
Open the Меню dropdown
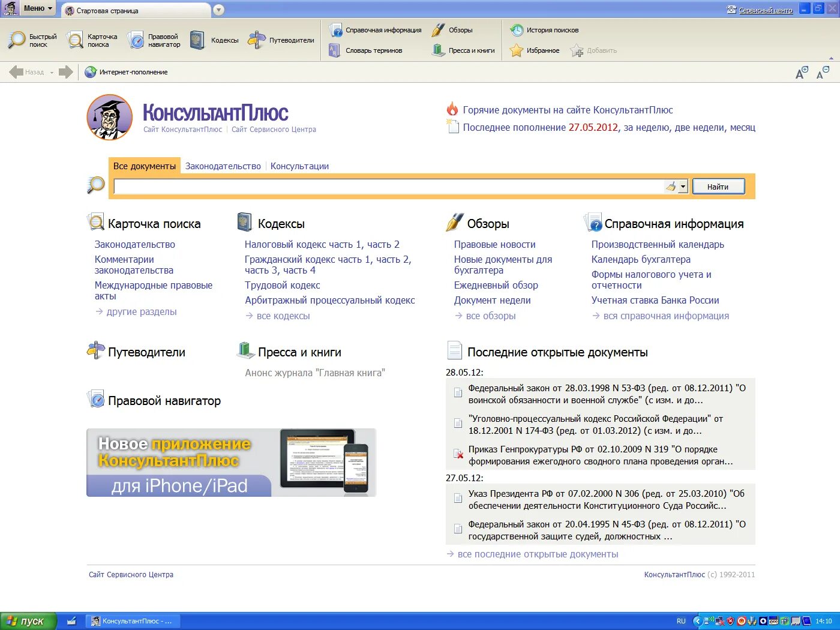(x=38, y=8)
